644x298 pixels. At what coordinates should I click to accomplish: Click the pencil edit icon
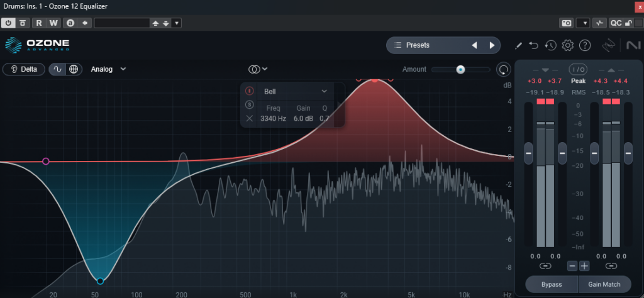(x=518, y=45)
